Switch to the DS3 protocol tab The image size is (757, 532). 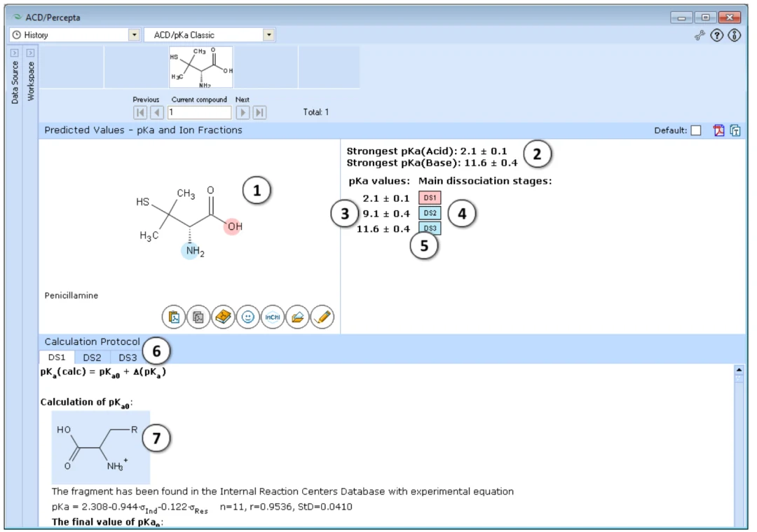128,357
